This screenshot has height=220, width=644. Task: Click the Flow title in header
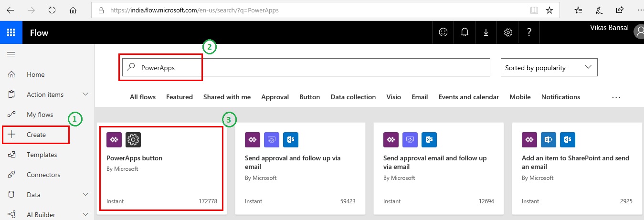pos(39,33)
